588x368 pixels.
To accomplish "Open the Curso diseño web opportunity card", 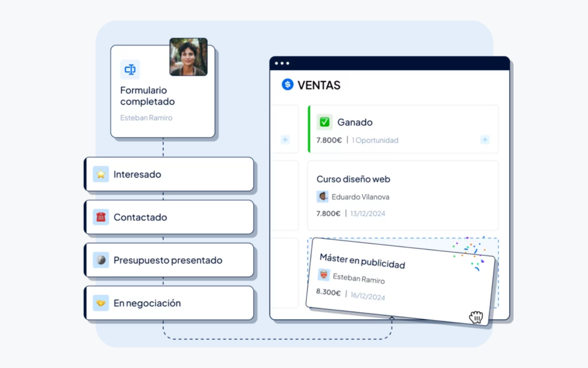I will click(x=403, y=195).
